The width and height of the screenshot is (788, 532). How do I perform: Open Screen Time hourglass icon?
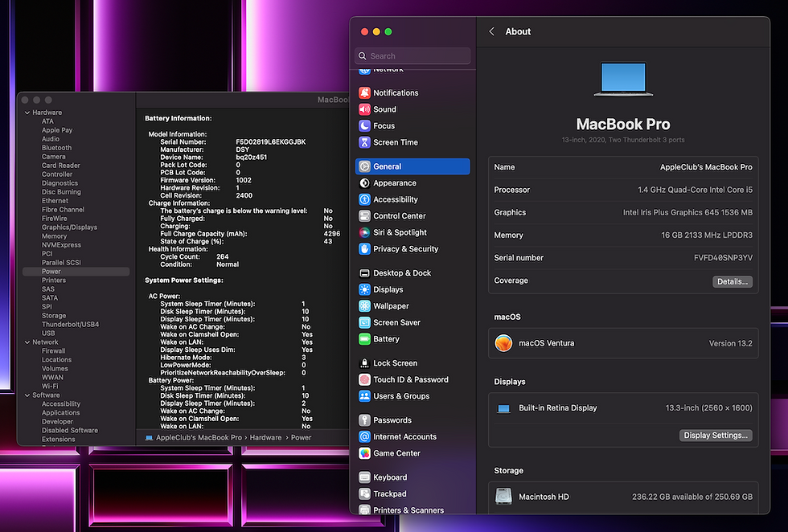364,142
